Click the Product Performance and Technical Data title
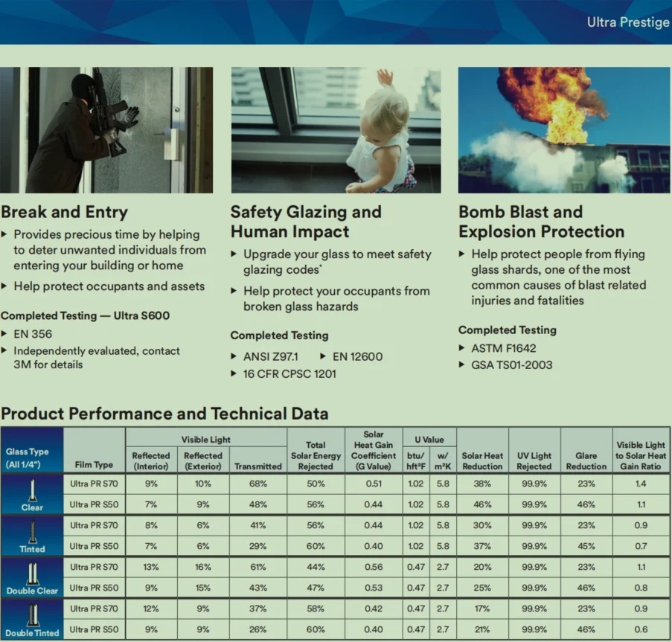This screenshot has height=642, width=672. click(164, 414)
